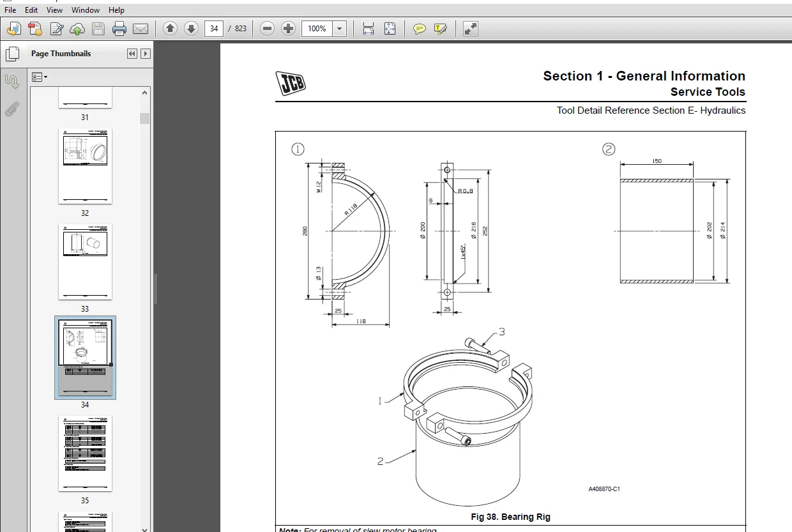Open the Help menu
Viewport: 792px width, 532px height.
116,10
